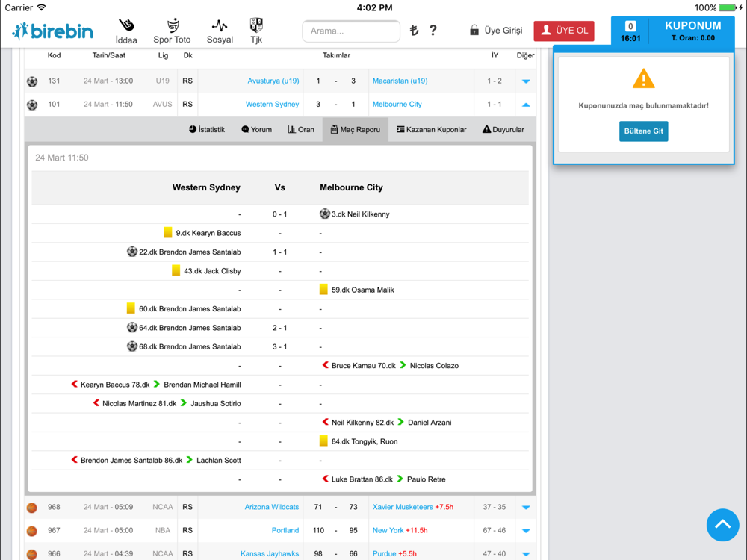
Task: Switch to the Kazanan Kuponlar tab
Action: coord(431,129)
